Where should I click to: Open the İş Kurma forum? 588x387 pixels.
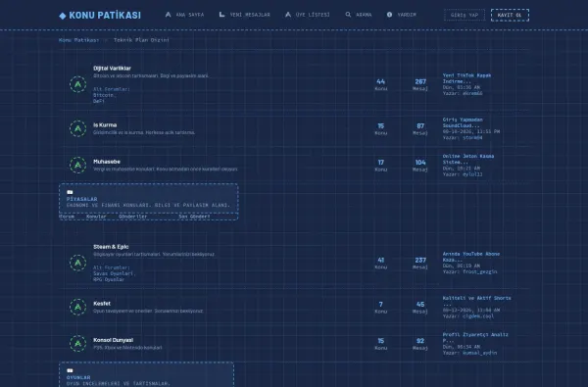105,124
